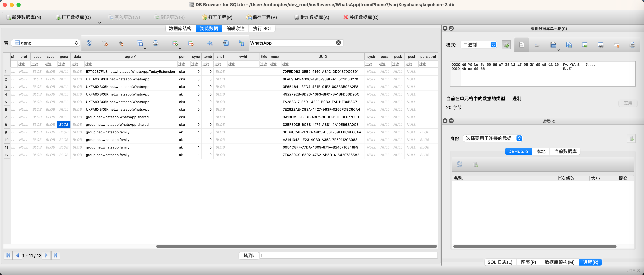
Task: Expand main toolbar overflow chevron
Action: pyautogui.click(x=99, y=23)
